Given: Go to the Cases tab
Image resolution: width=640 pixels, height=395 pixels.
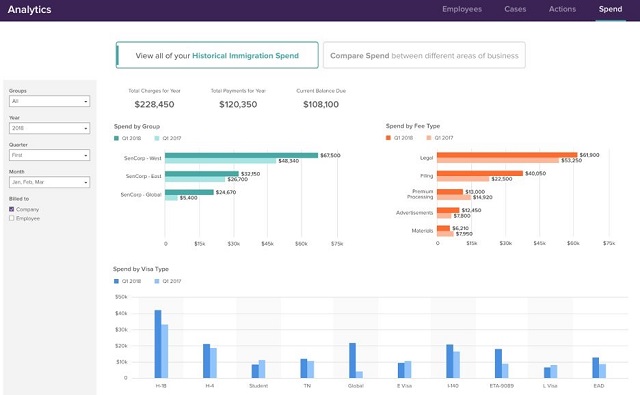Looking at the screenshot, I should coord(515,9).
